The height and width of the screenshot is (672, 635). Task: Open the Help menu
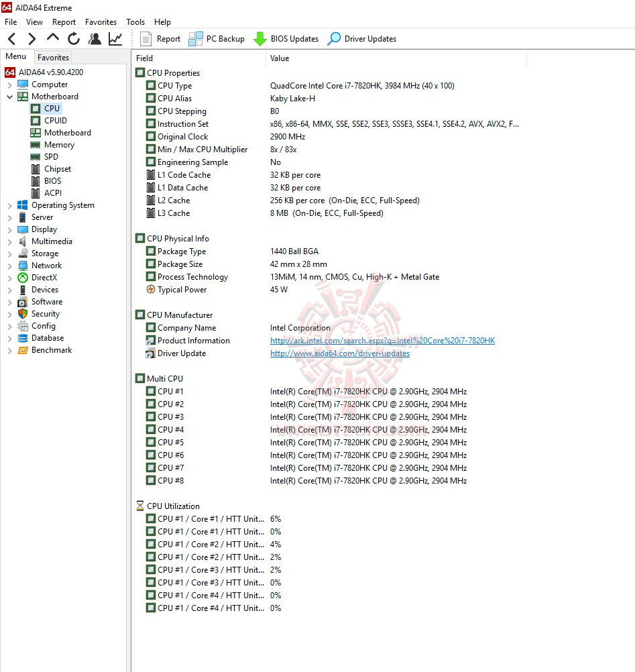162,22
